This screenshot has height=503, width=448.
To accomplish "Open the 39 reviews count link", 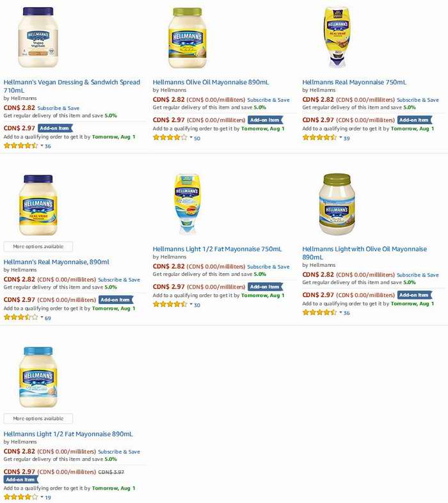I will coord(347,138).
